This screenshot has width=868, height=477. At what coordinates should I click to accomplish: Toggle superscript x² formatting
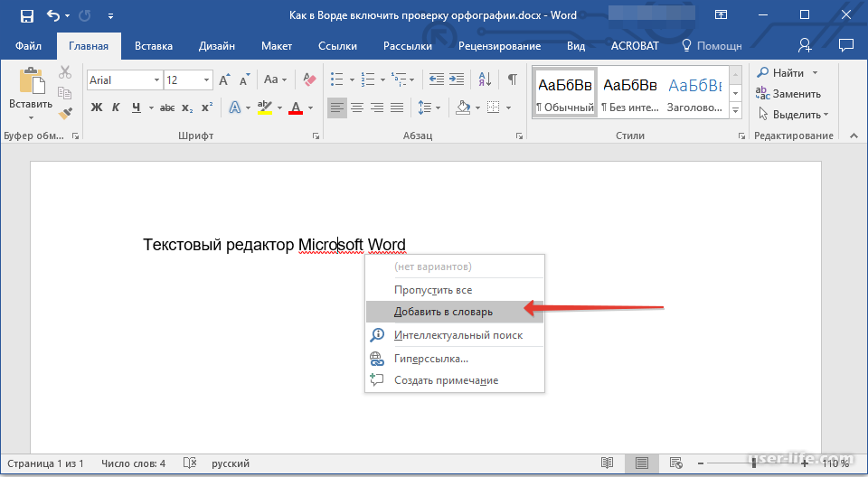point(207,108)
